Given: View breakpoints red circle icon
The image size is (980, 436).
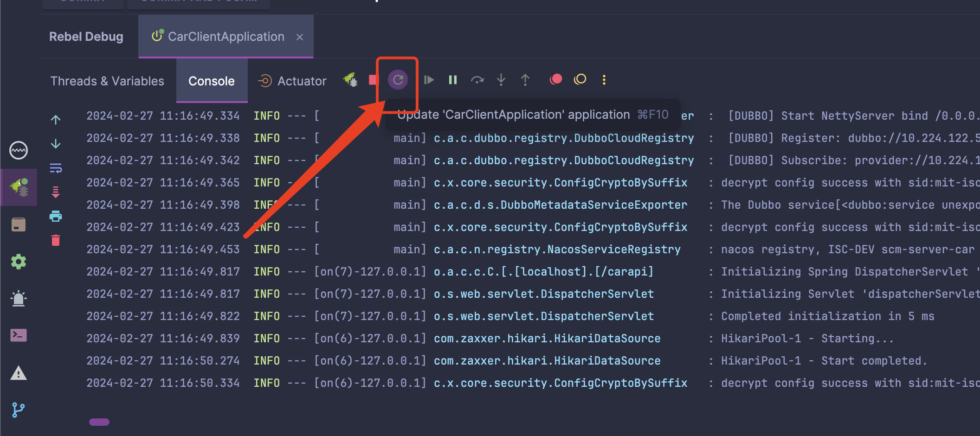Looking at the screenshot, I should (x=556, y=80).
